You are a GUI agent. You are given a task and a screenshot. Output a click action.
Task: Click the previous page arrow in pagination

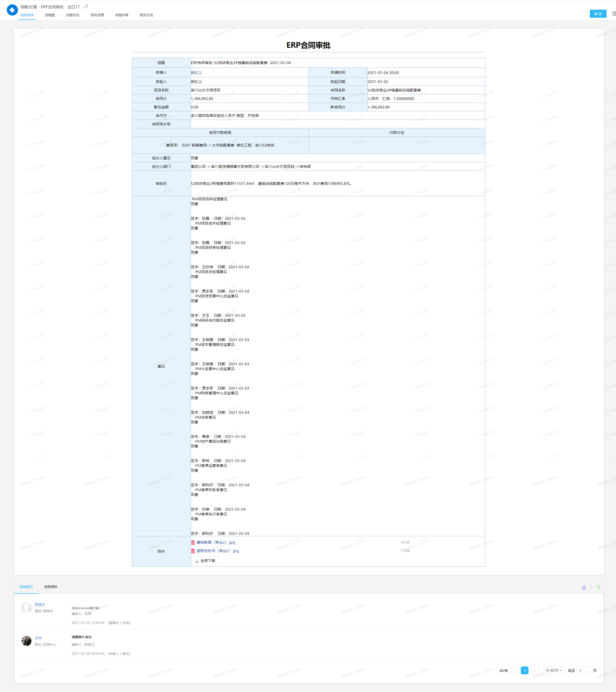(x=514, y=670)
